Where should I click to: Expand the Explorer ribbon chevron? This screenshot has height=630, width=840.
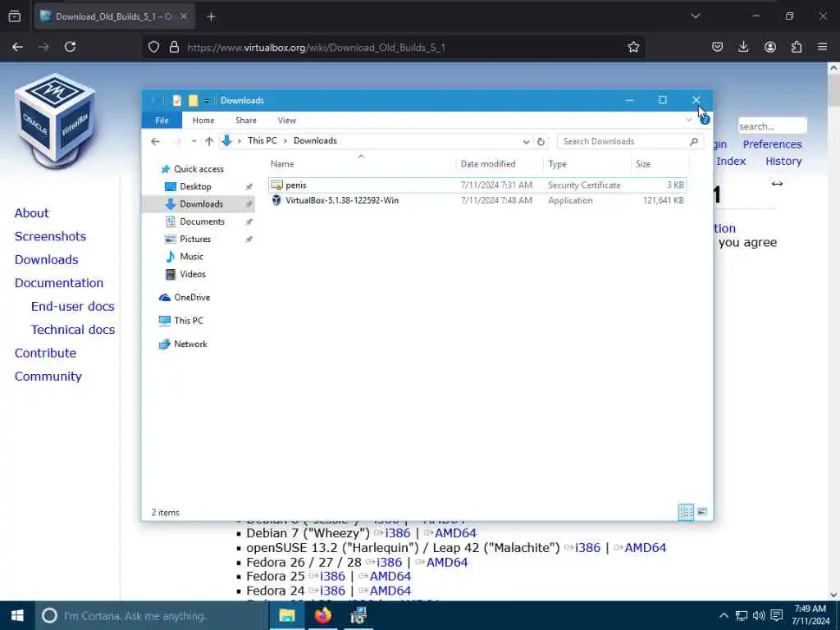click(x=688, y=120)
